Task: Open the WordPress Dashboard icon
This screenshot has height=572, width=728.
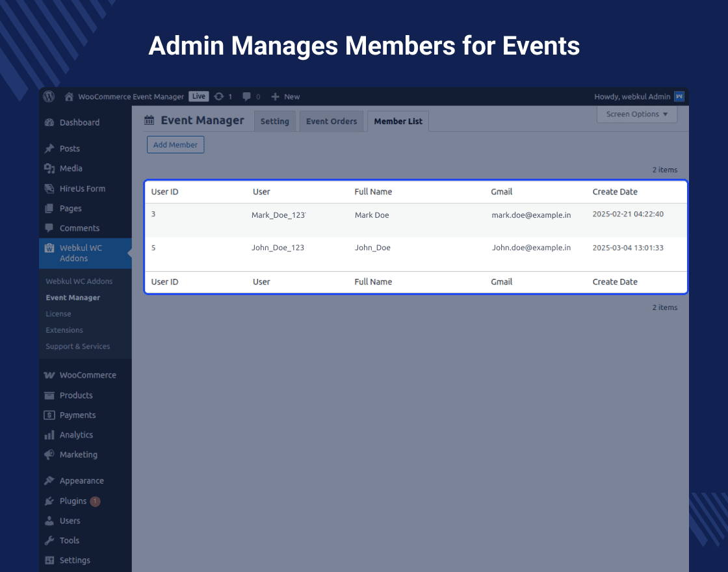Action: (x=49, y=122)
